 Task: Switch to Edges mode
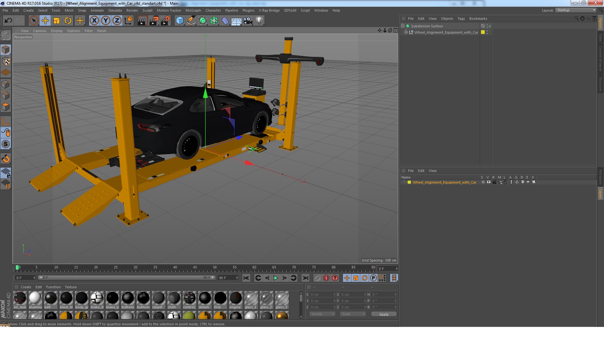pyautogui.click(x=6, y=96)
